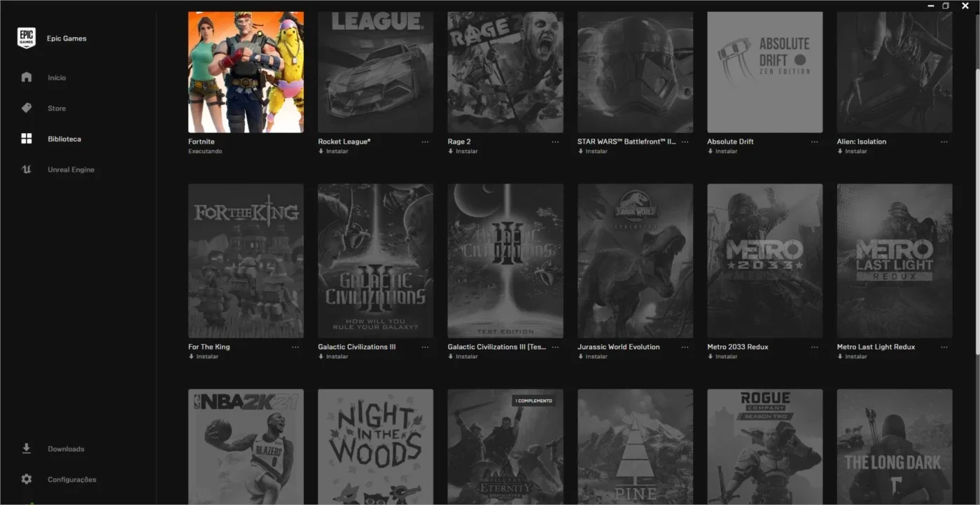Click the Biblioteca grid icon

point(27,139)
